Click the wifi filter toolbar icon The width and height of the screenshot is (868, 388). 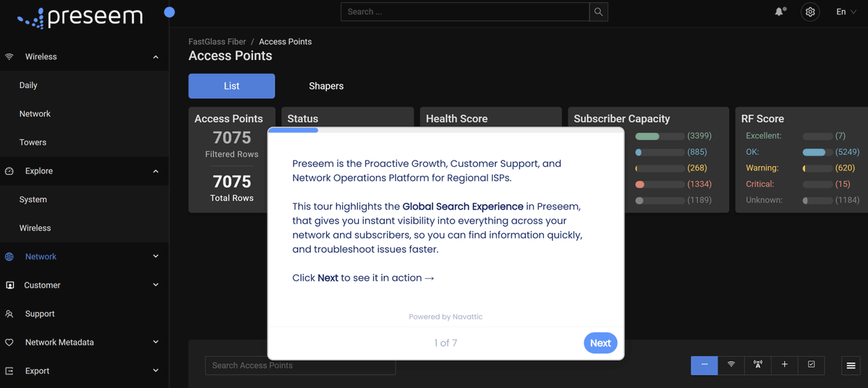coord(731,365)
